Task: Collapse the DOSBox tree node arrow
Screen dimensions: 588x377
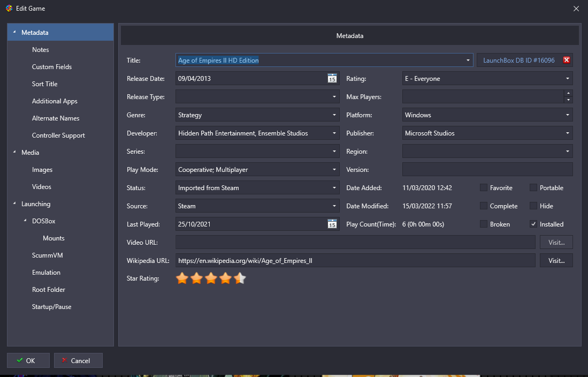Action: click(x=25, y=221)
